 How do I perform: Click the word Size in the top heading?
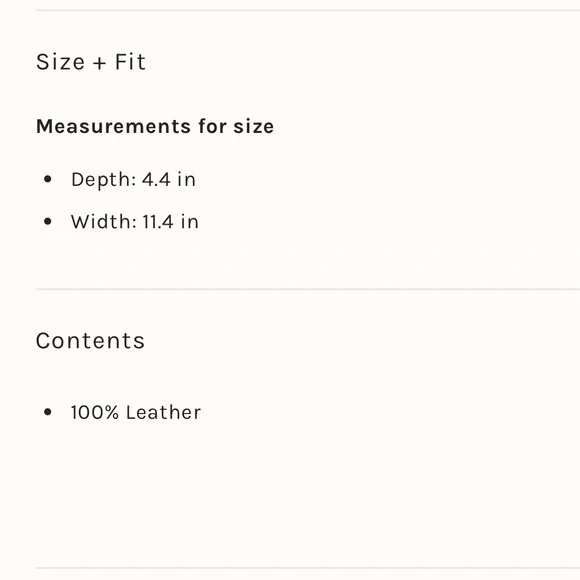(x=60, y=62)
